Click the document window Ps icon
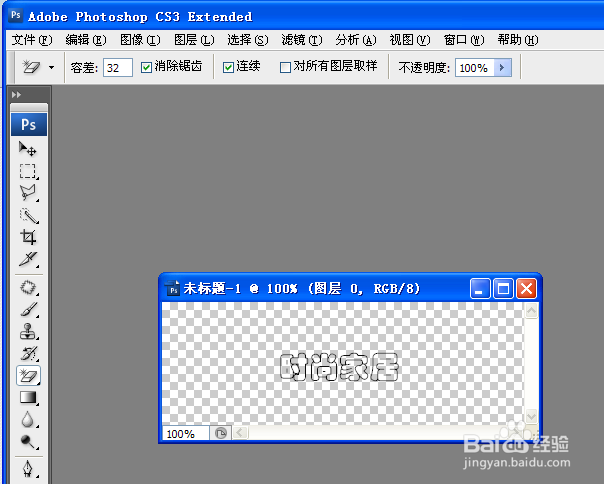The image size is (604, 484). [x=172, y=288]
